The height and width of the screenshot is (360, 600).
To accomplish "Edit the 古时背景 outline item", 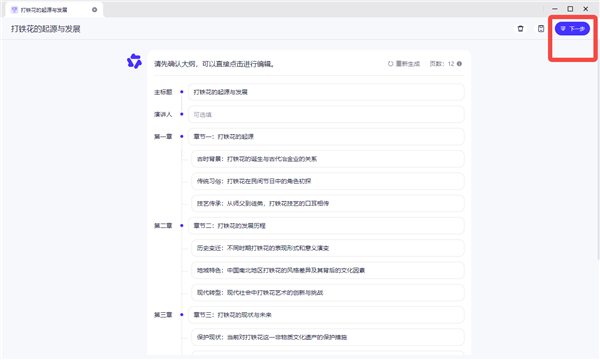I will pos(328,159).
